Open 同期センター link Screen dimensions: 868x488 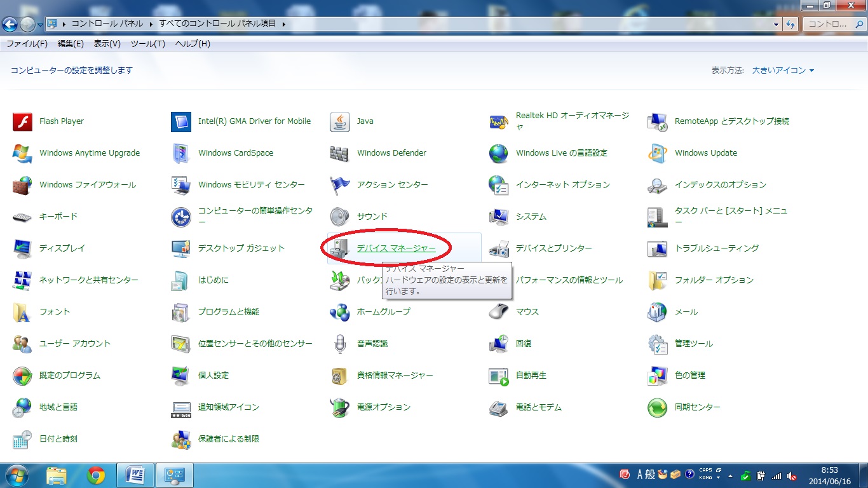(x=698, y=407)
